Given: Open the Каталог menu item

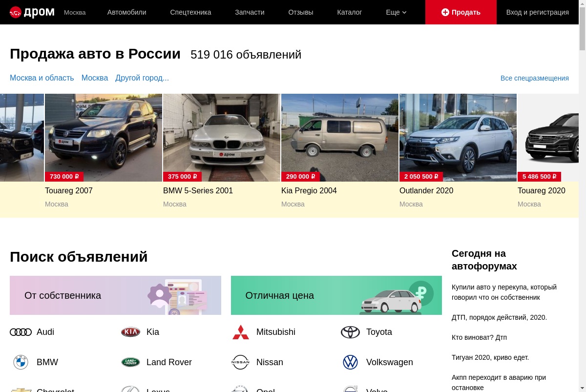Looking at the screenshot, I should click(x=350, y=12).
